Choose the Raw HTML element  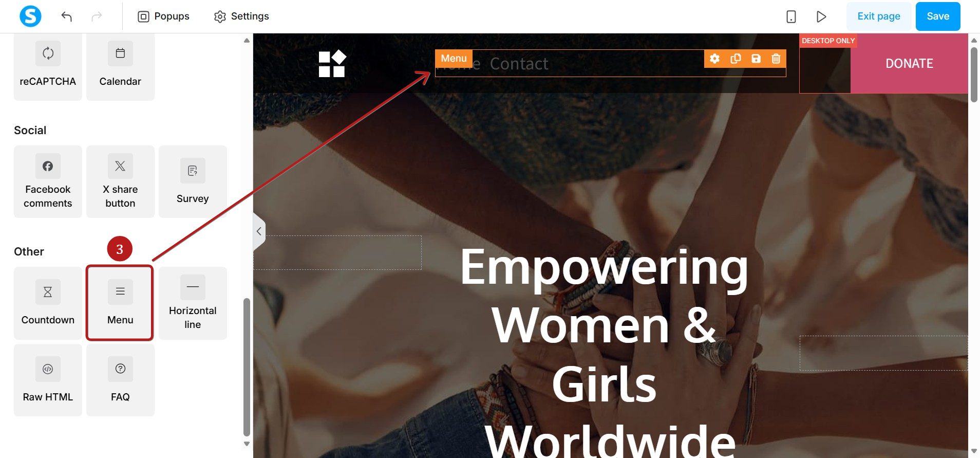pos(48,380)
